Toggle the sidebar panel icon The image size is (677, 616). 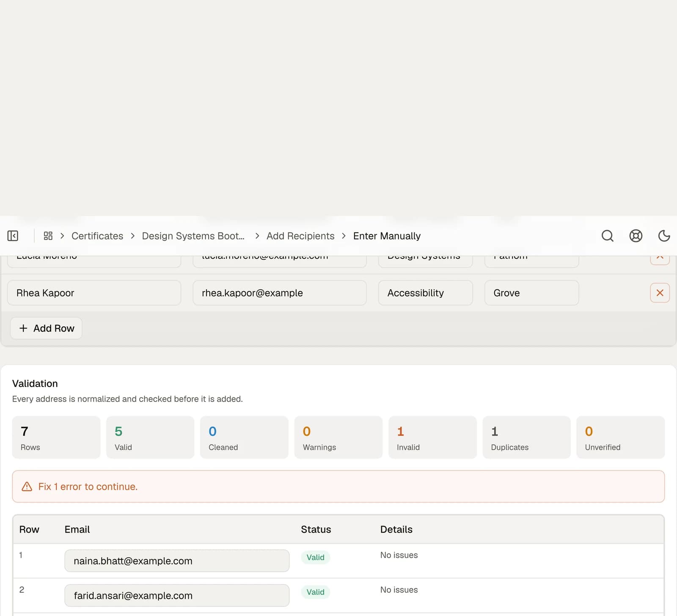pos(13,236)
